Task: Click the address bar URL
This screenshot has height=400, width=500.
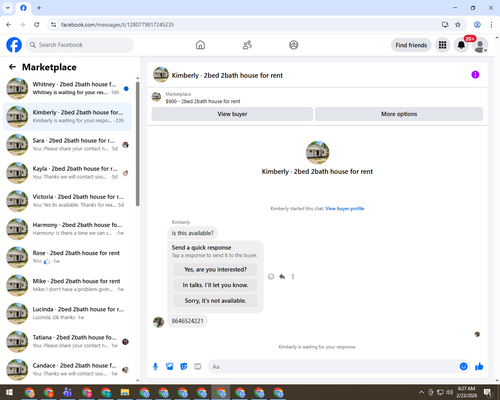Action: point(117,25)
